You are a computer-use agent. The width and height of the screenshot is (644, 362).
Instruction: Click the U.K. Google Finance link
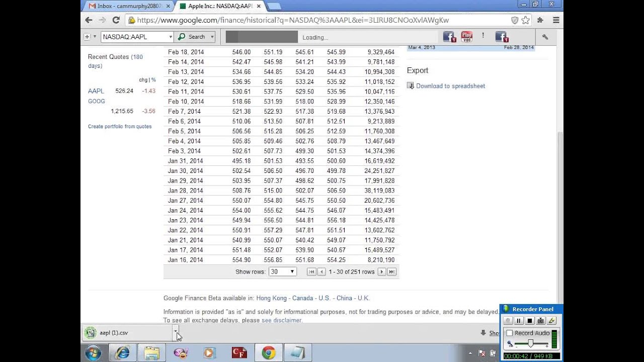pyautogui.click(x=363, y=298)
